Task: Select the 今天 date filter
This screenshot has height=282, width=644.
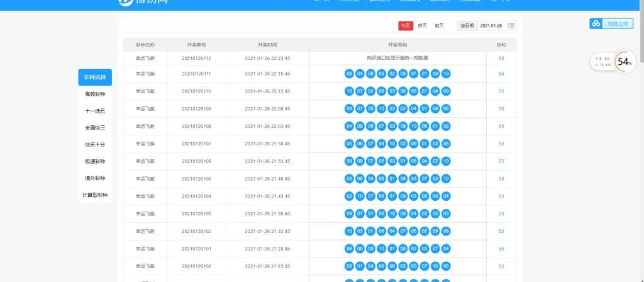Action: point(405,26)
